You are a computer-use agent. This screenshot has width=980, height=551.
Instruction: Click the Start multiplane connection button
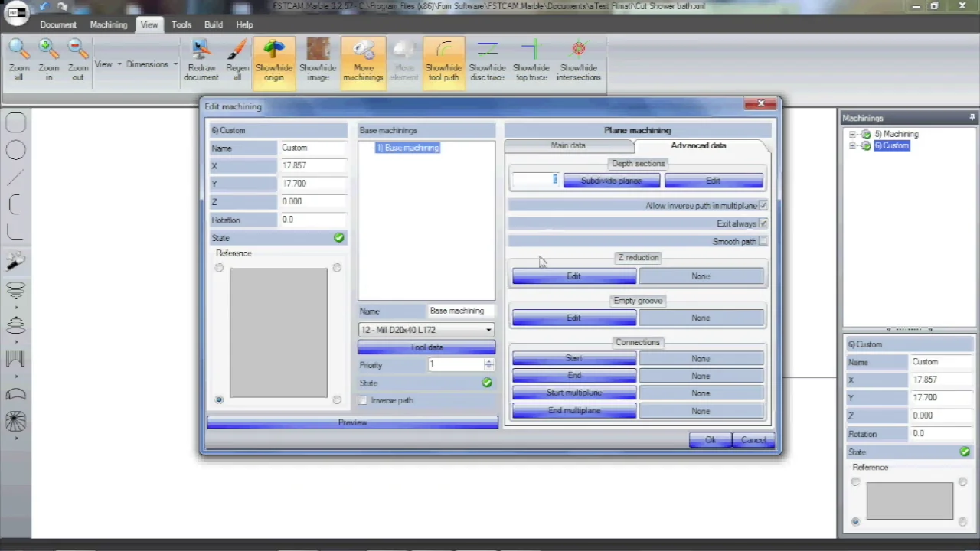pyautogui.click(x=573, y=393)
